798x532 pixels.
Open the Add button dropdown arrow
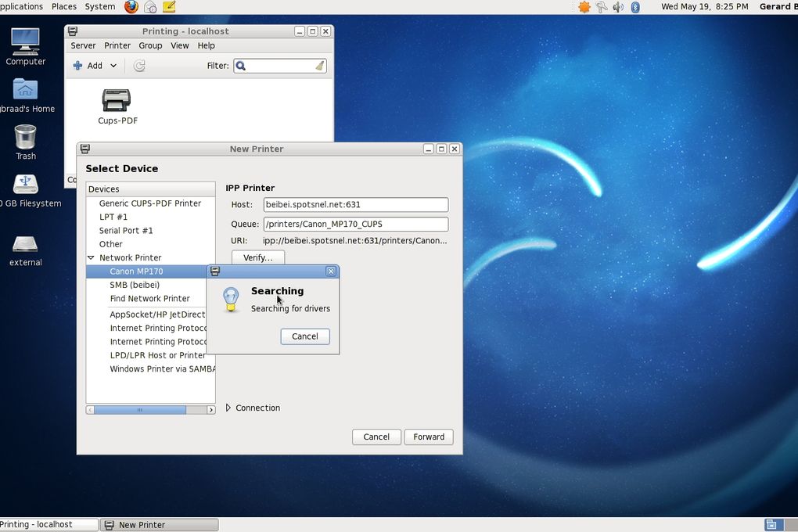[113, 66]
